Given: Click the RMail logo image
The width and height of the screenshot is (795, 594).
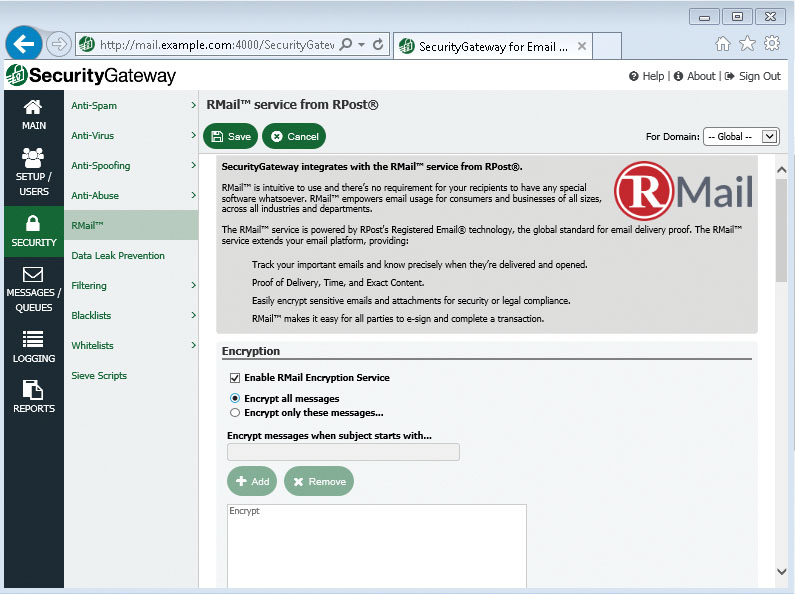Looking at the screenshot, I should pyautogui.click(x=683, y=191).
